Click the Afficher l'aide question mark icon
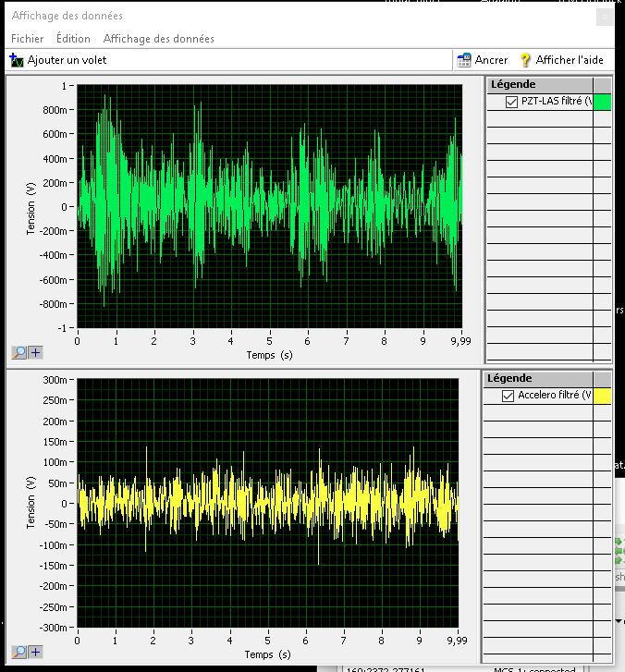The image size is (625, 672). (525, 60)
